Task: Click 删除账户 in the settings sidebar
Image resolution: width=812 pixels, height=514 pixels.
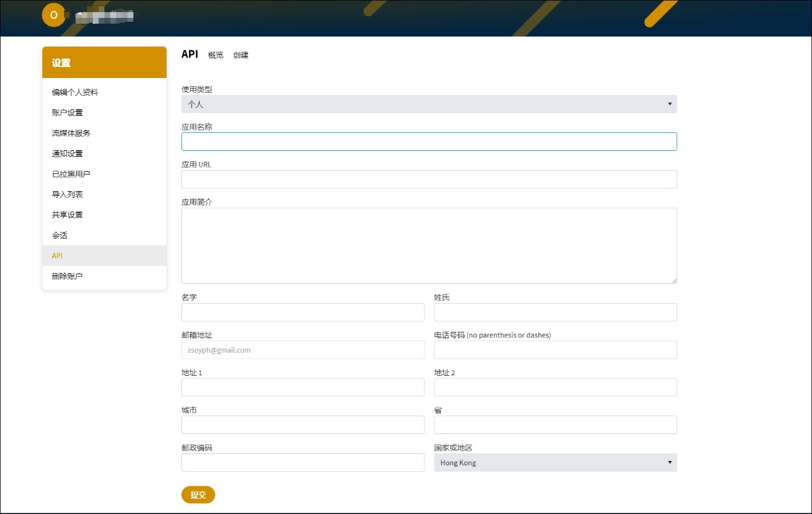Action: point(67,276)
